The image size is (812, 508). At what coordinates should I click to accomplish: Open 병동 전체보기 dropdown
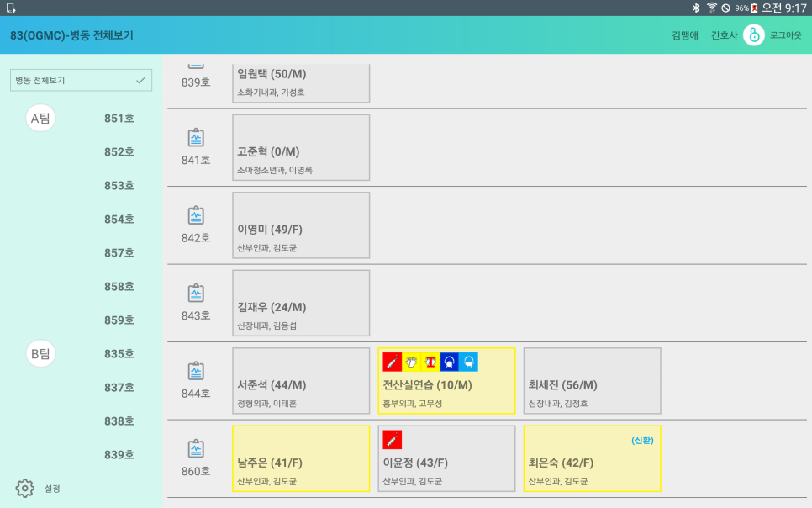pos(81,81)
